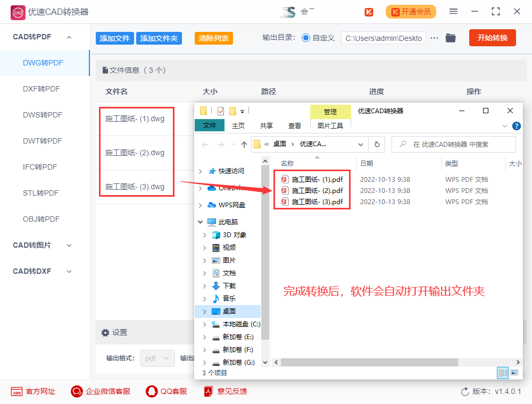
Task: Click the 优速CAD转换器 app logo icon
Action: tap(18, 13)
